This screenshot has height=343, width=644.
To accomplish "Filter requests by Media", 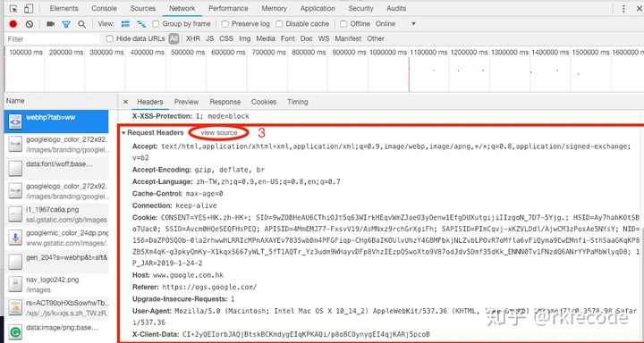I will (x=266, y=39).
